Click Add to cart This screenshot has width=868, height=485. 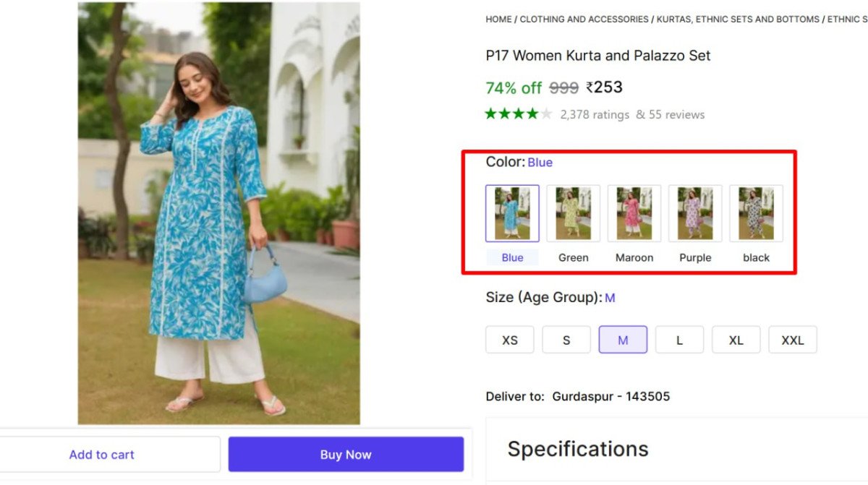pos(101,454)
